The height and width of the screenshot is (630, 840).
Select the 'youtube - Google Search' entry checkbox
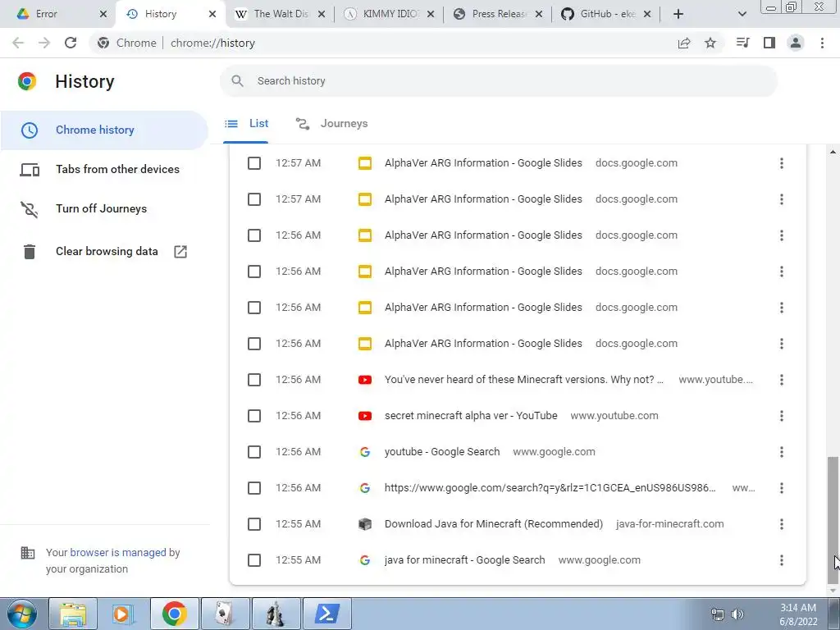pos(254,452)
